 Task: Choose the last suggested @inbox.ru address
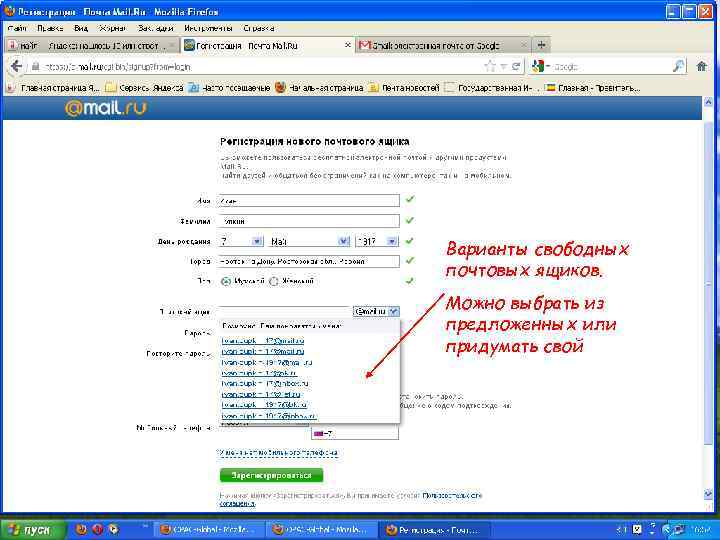(269, 416)
